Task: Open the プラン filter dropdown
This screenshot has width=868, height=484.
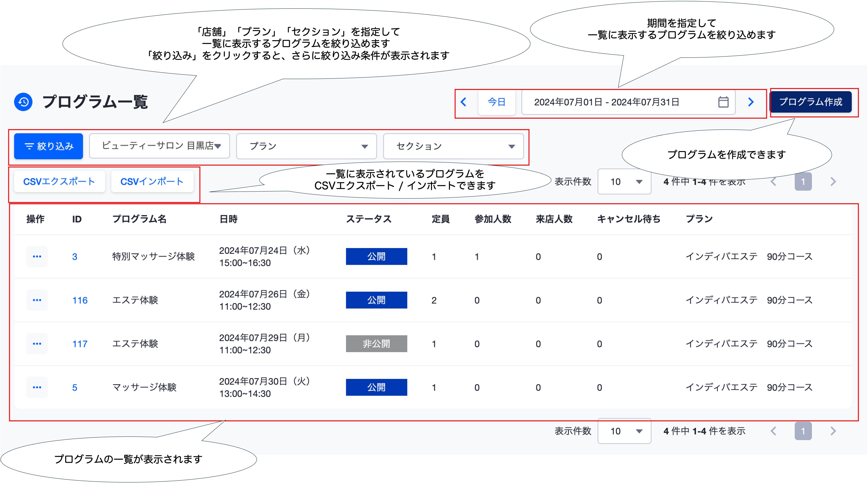Action: (x=306, y=146)
